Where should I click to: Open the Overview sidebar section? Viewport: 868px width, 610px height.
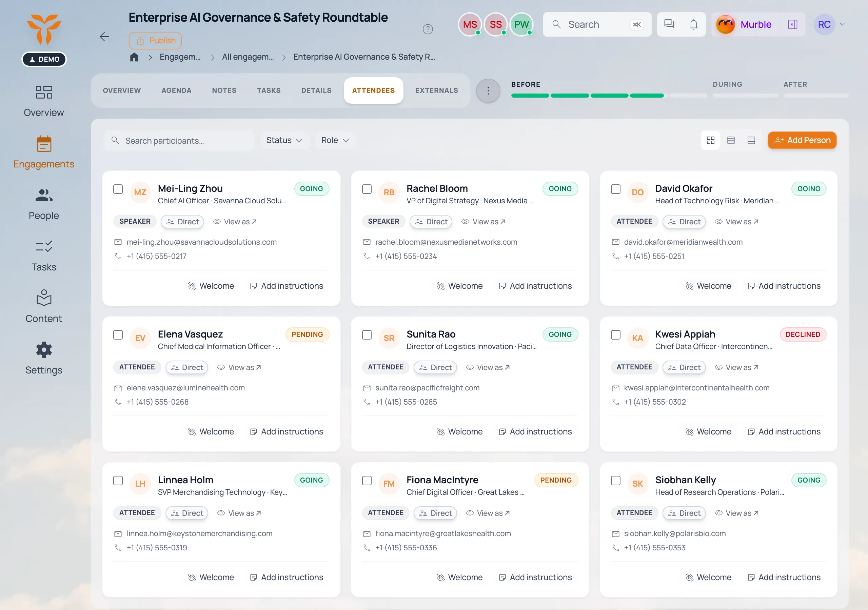(x=44, y=101)
